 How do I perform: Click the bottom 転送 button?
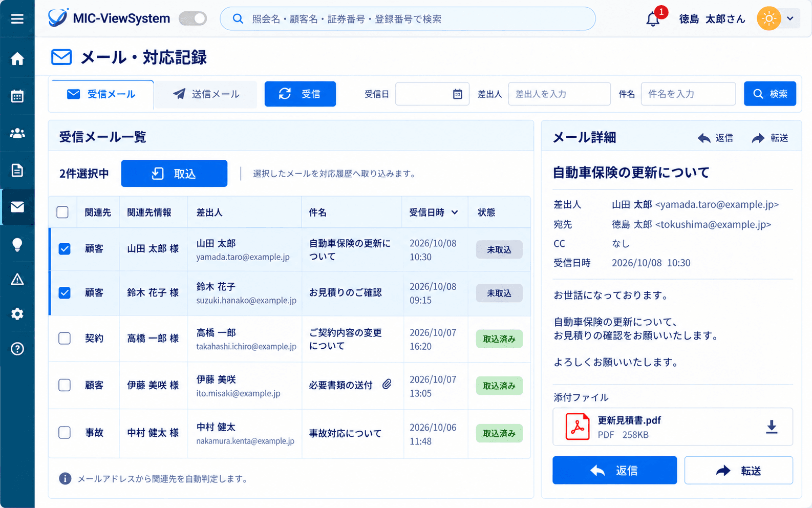(738, 470)
